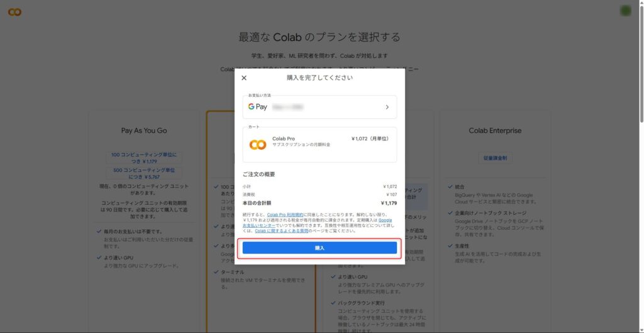
Task: Click the checkmark beside バックグラウンド実行
Action: tap(333, 303)
